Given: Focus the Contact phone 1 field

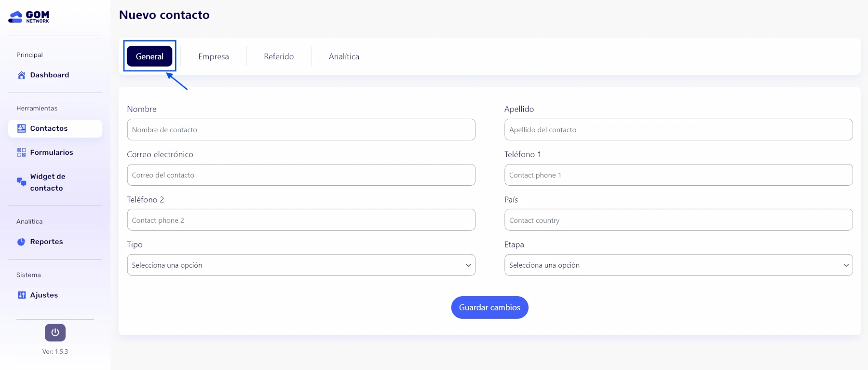Looking at the screenshot, I should click(x=678, y=175).
